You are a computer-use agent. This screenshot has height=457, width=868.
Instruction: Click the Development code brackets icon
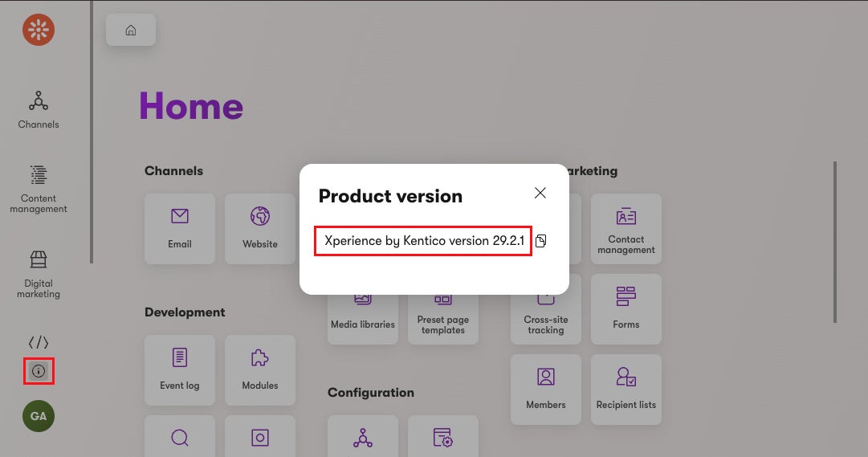click(x=39, y=343)
